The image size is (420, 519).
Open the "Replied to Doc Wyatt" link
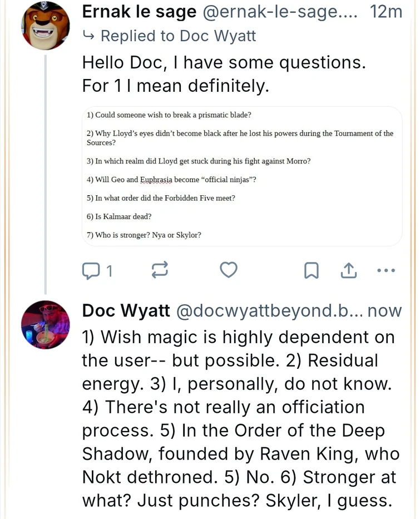pyautogui.click(x=178, y=36)
